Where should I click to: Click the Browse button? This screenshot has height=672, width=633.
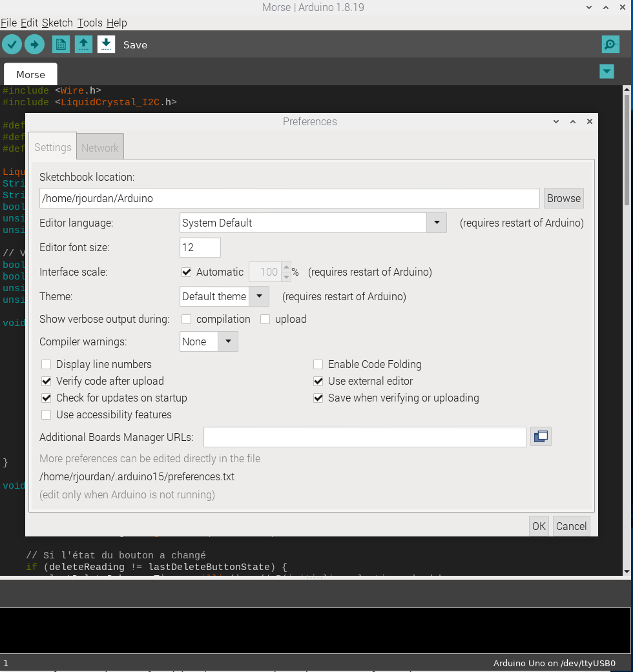(x=563, y=198)
